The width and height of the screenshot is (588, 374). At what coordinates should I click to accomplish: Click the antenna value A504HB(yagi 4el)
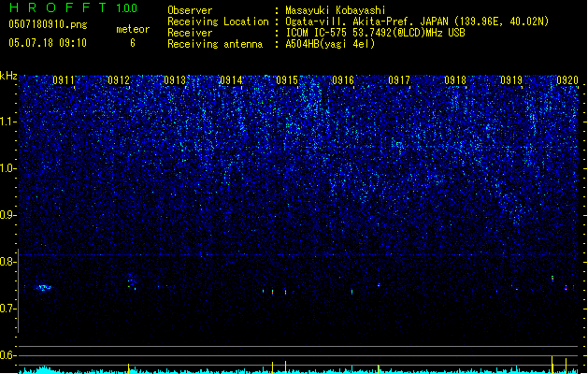pyautogui.click(x=330, y=44)
